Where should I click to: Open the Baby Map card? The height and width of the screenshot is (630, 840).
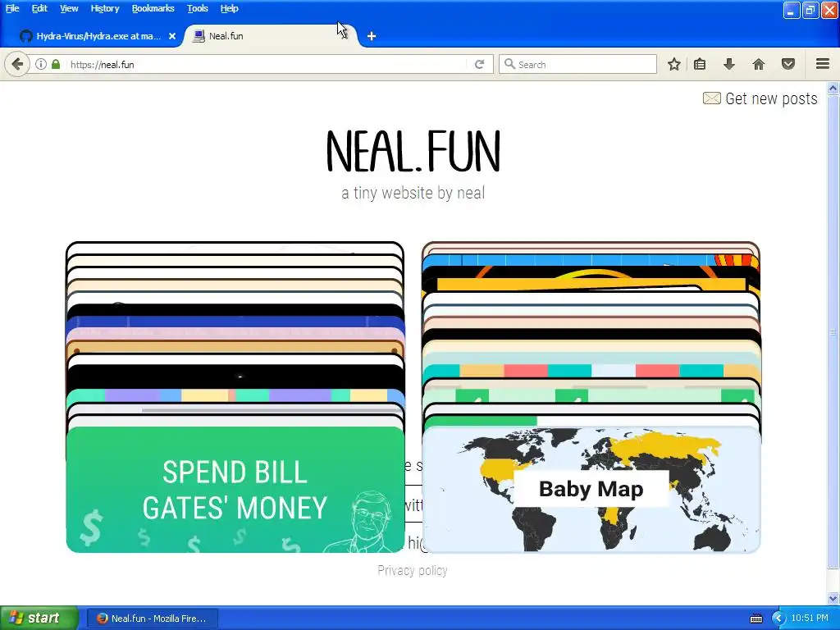[x=591, y=490]
